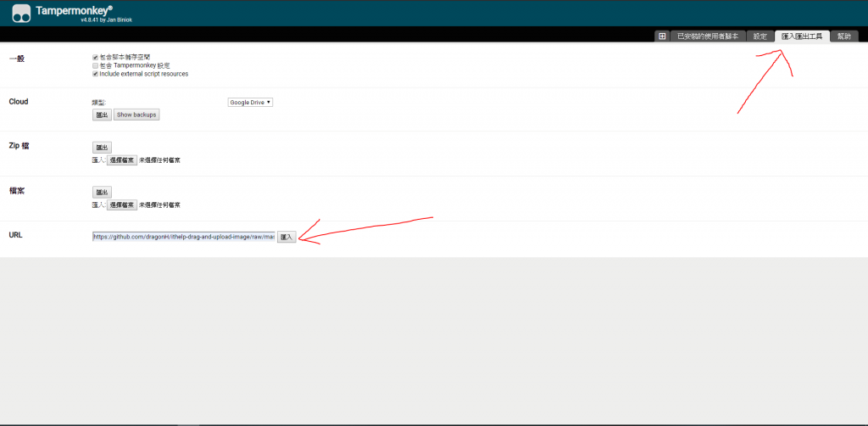
Task: Click the Show backups button
Action: [136, 115]
